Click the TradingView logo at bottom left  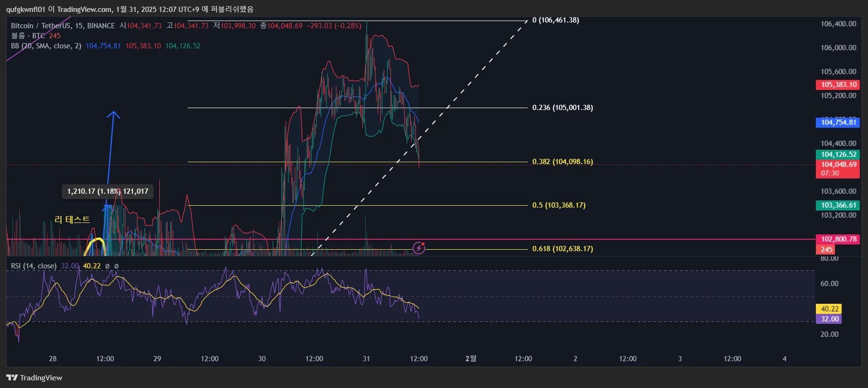[34, 377]
